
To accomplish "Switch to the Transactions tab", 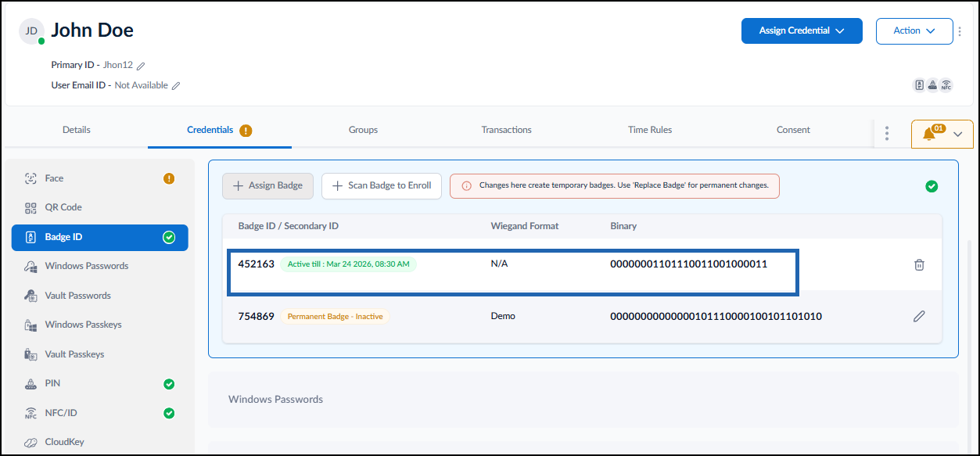I will [x=506, y=130].
